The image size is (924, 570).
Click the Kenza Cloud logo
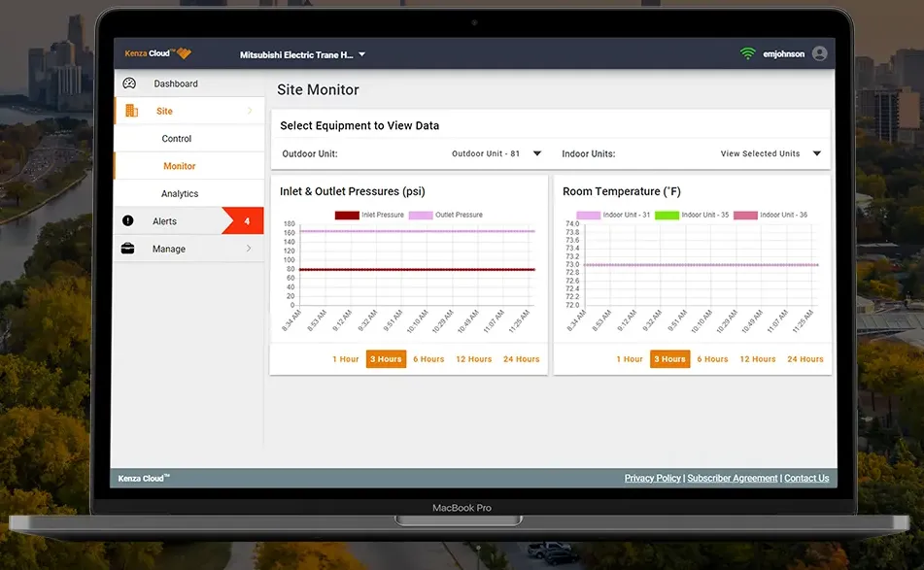157,54
